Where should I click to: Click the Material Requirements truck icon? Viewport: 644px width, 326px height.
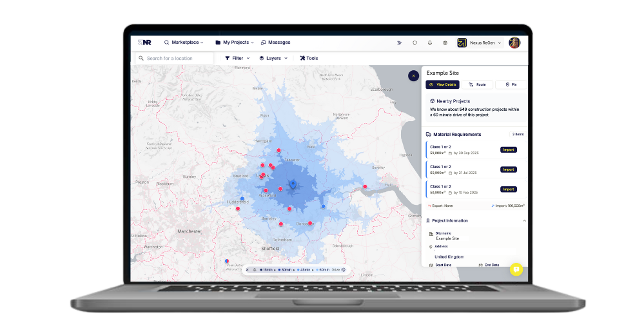(429, 134)
